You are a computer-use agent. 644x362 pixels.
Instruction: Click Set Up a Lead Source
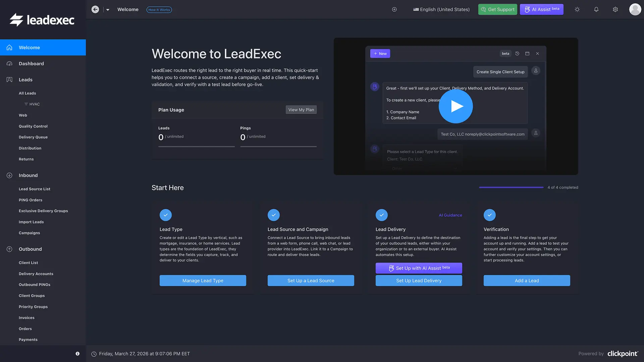311,281
